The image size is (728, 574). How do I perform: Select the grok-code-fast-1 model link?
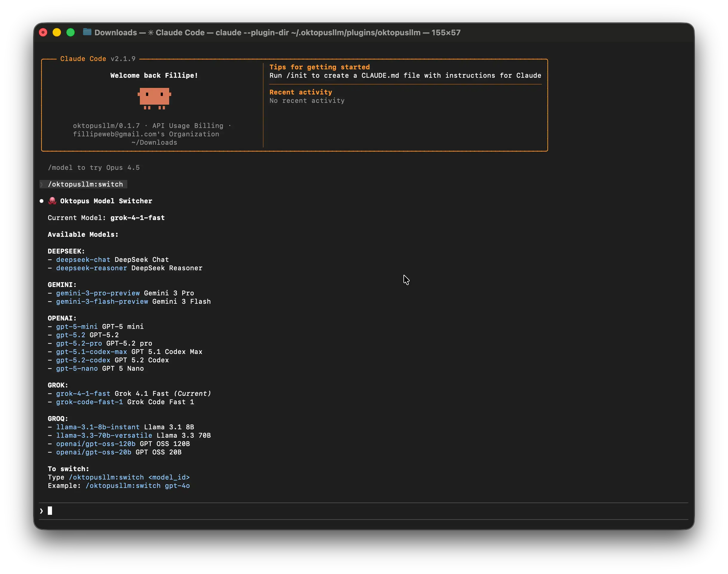pos(89,402)
